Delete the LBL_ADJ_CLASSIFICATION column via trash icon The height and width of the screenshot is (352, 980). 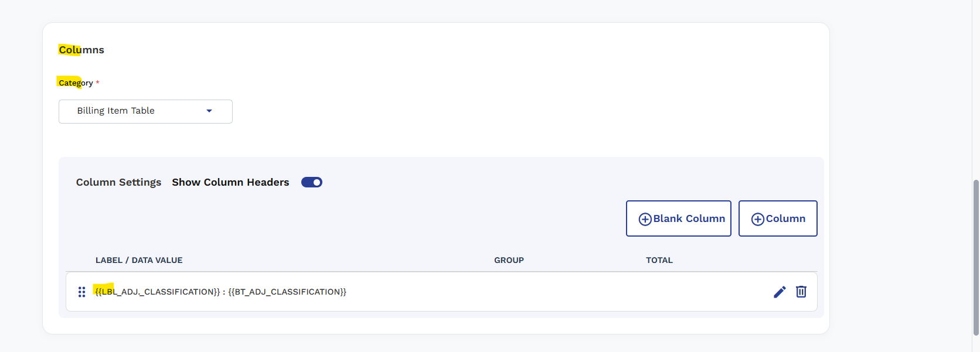coord(801,292)
